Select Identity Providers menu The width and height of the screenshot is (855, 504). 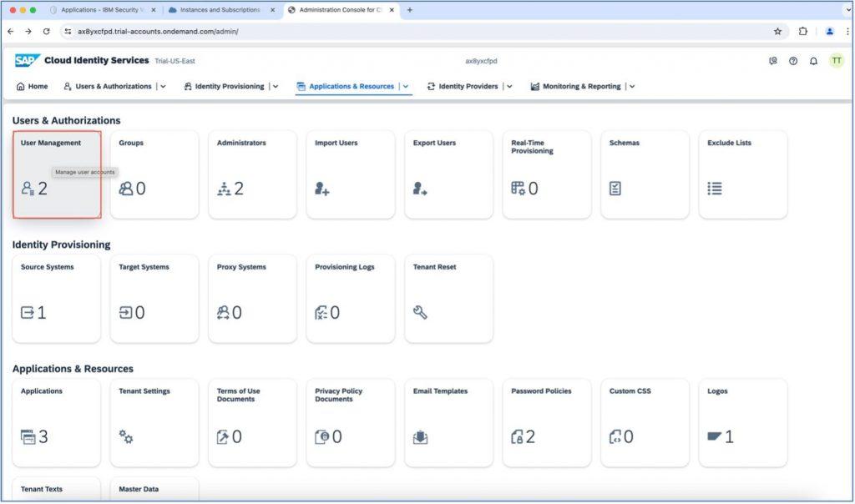463,86
